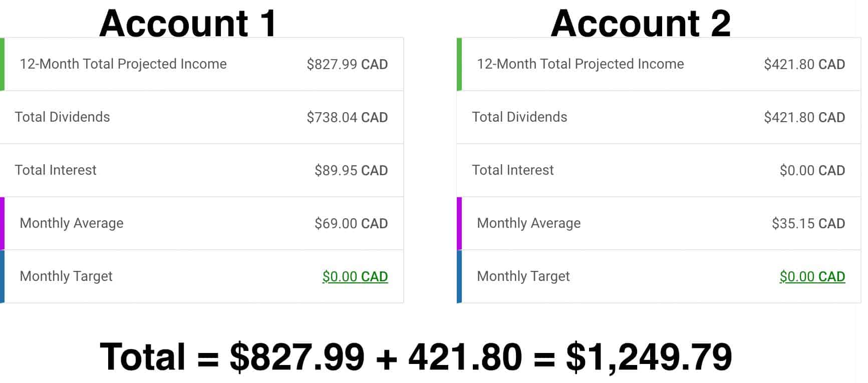Click the $69.00 CAD monthly average value
The image size is (868, 383).
pyautogui.click(x=351, y=224)
